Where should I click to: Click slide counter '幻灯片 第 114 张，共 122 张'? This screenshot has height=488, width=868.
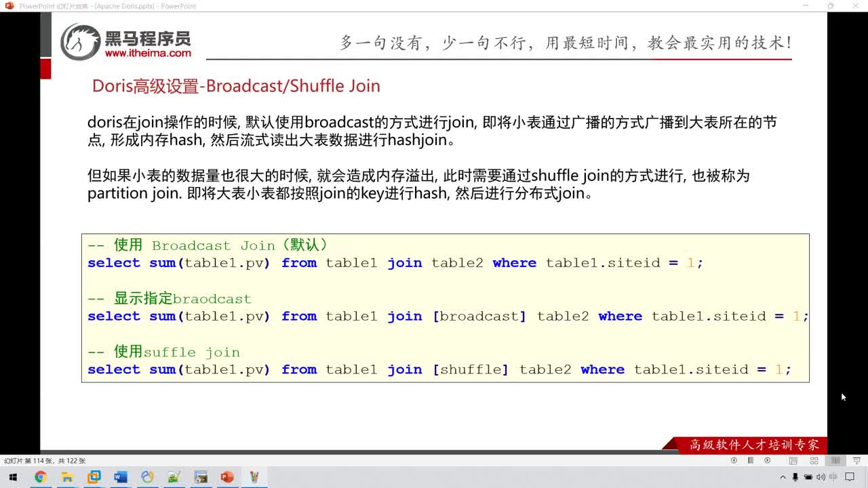tap(45, 461)
